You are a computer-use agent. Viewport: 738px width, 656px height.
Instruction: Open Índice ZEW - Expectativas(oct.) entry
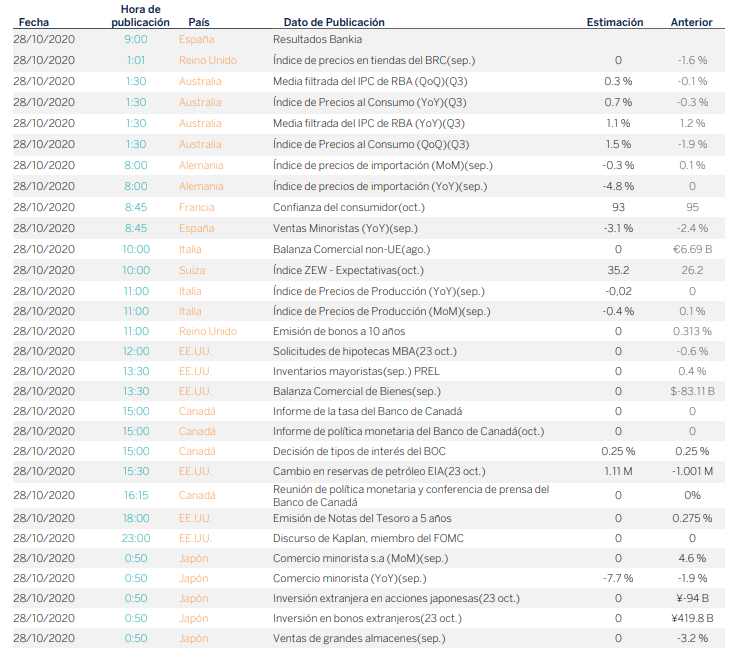click(x=348, y=270)
